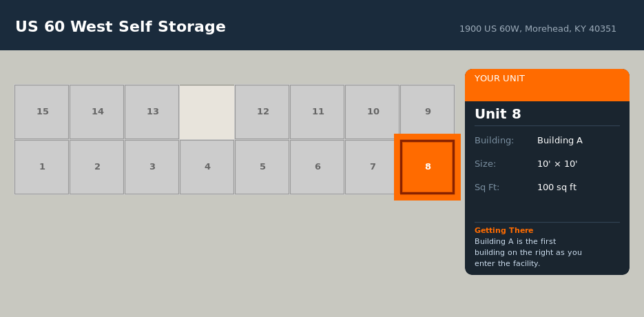Viewport: 644px width, 317px height.
Task: Select unit 1 in the bottom row
Action: (x=41, y=167)
